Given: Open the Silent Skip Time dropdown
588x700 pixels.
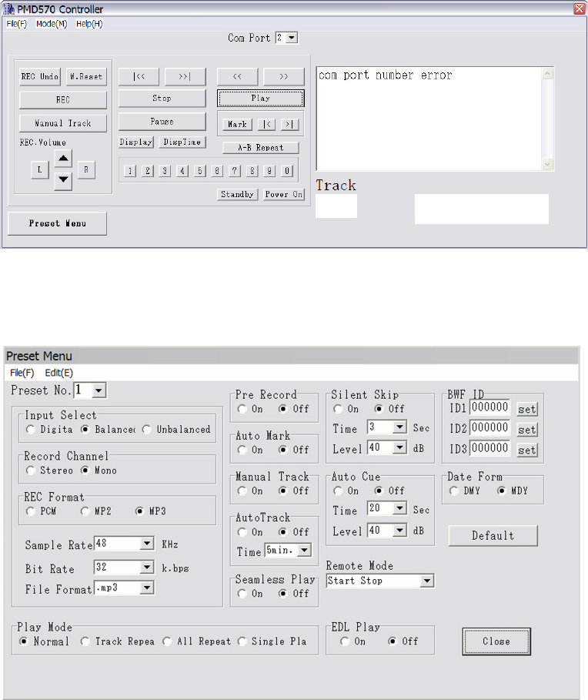Looking at the screenshot, I should point(399,427).
